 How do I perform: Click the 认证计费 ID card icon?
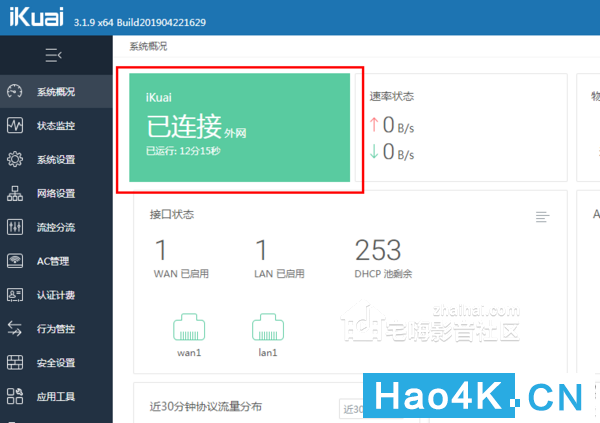coord(15,295)
